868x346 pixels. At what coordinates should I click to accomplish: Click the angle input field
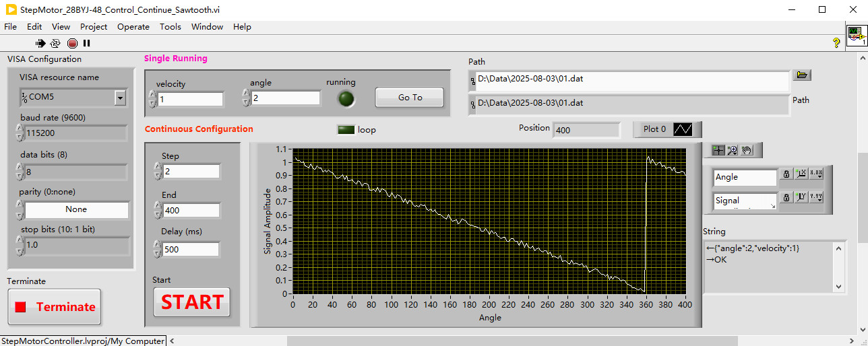(286, 98)
